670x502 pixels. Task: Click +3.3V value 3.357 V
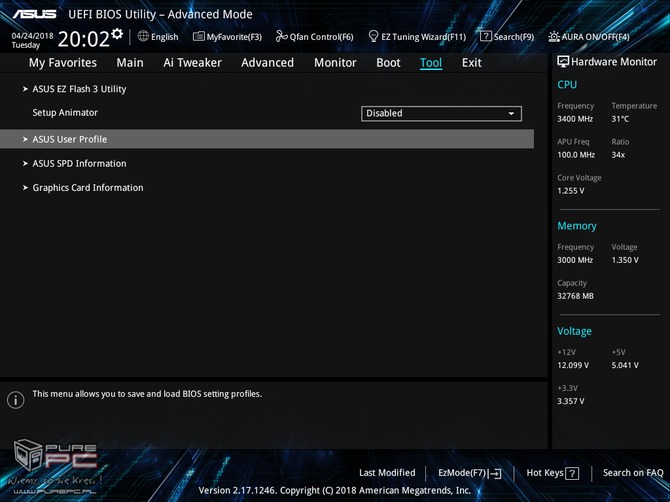570,401
